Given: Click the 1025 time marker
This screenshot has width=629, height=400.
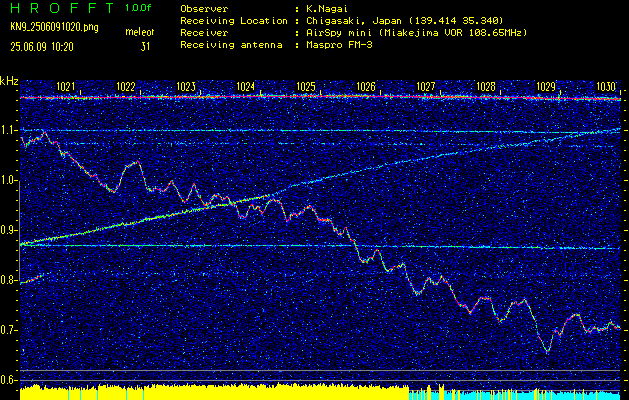Looking at the screenshot, I should [x=306, y=86].
